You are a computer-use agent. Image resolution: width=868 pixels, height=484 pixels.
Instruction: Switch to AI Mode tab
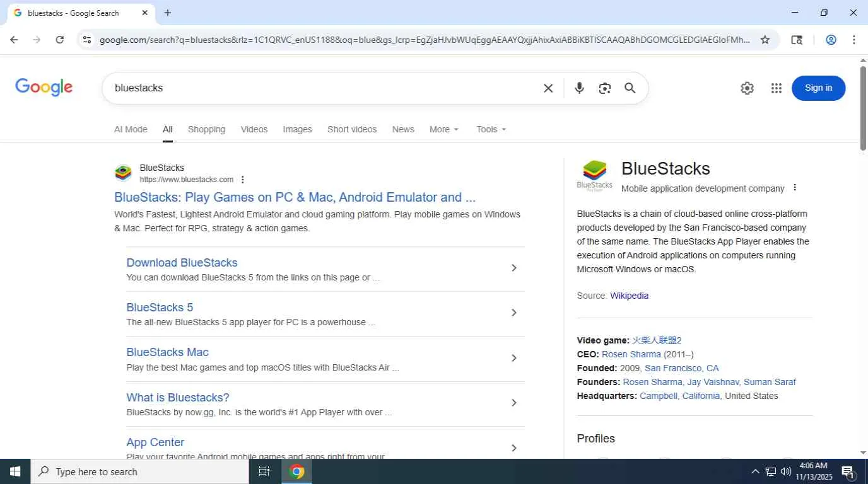pos(131,129)
